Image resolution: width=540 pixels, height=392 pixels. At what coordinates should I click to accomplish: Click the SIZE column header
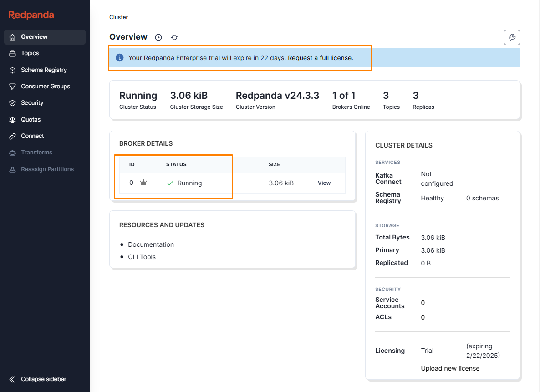[x=275, y=165]
